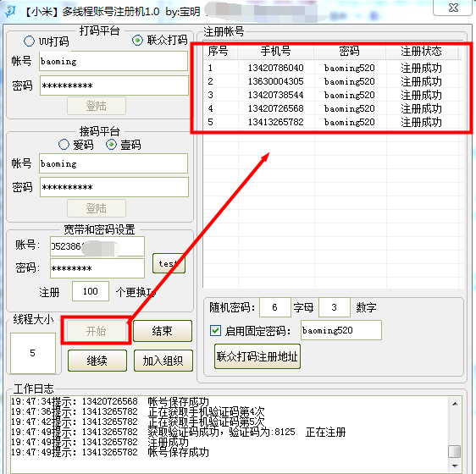476x474 pixels.
Task: Select phone number 13420786040
Action: point(276,68)
